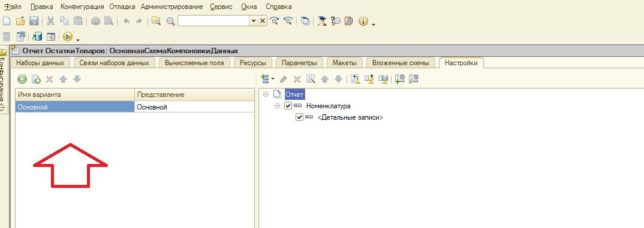Open the windows list icon
This screenshot has height=228, width=644.
click(305, 22)
